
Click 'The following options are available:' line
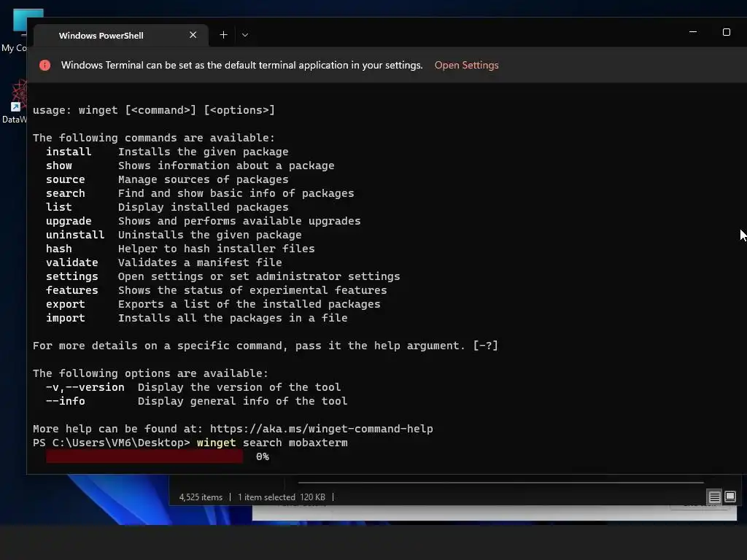point(150,373)
